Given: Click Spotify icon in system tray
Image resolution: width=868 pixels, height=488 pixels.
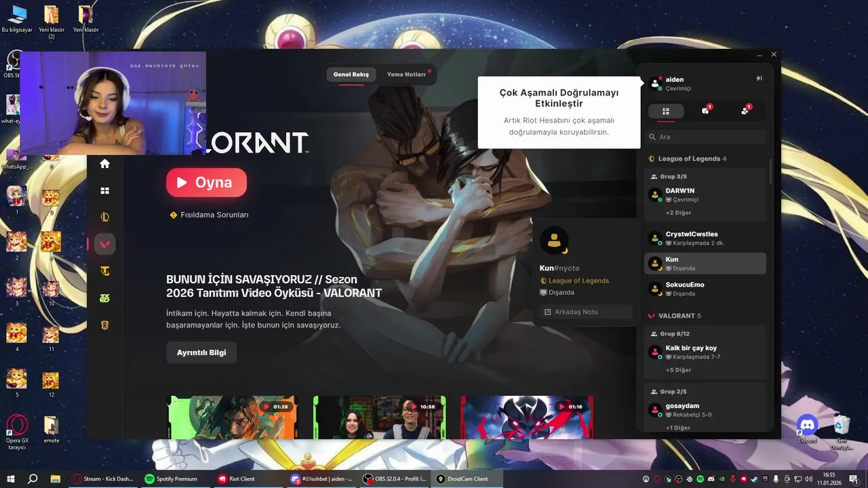Looking at the screenshot, I should tap(701, 479).
